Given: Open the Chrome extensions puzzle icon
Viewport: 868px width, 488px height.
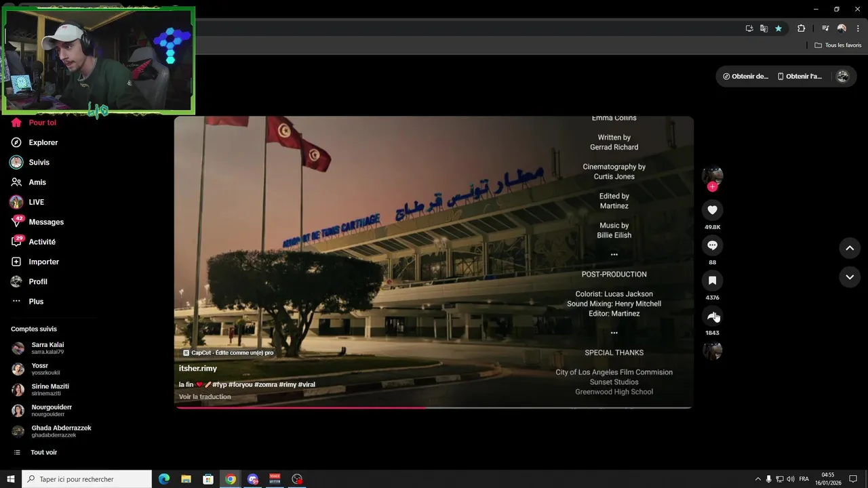Looking at the screenshot, I should point(802,28).
